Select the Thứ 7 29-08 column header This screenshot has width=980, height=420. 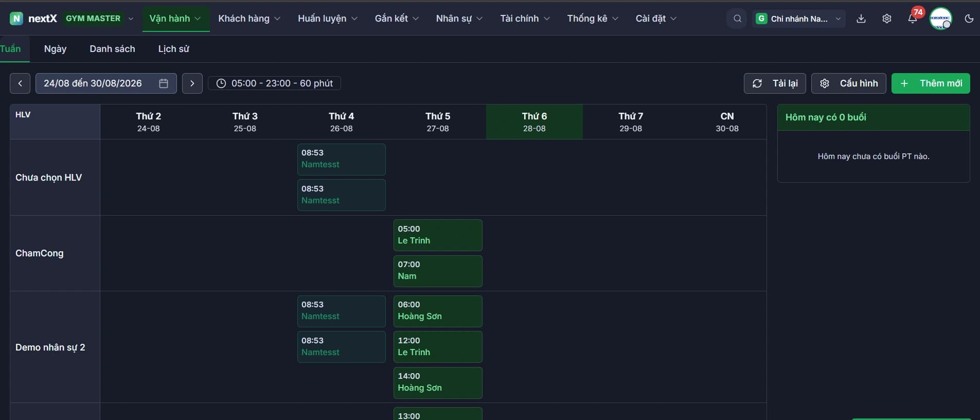click(631, 122)
